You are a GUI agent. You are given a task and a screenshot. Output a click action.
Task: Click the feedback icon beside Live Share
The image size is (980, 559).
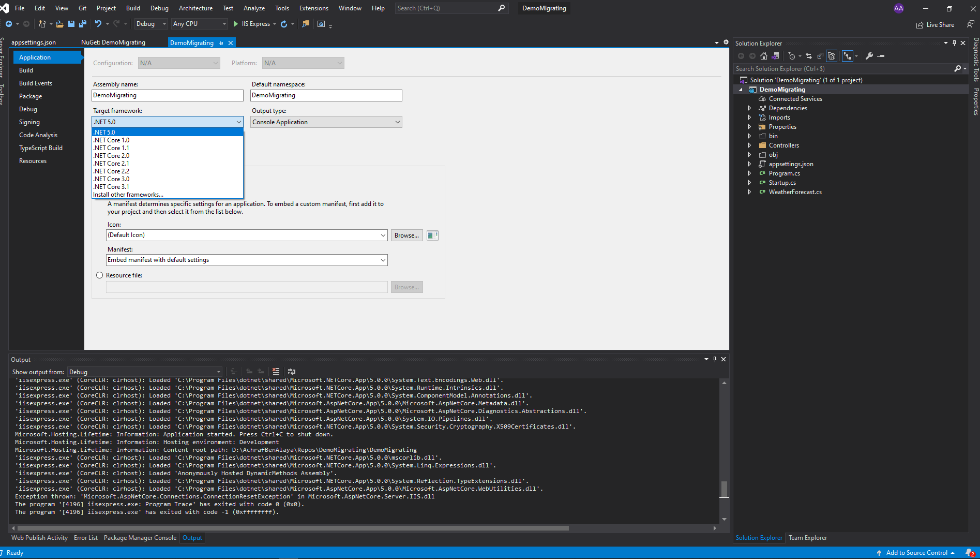pos(970,24)
